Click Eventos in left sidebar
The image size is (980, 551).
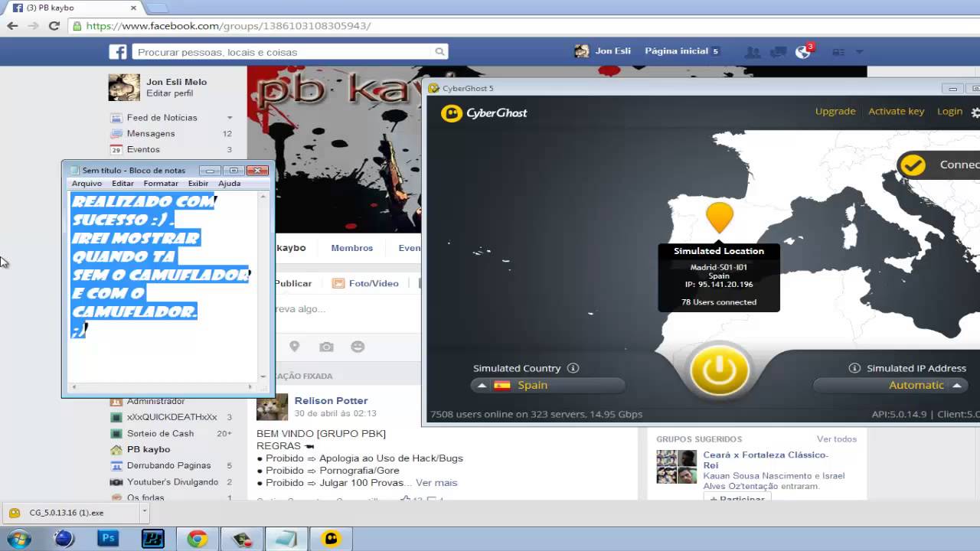(x=143, y=150)
